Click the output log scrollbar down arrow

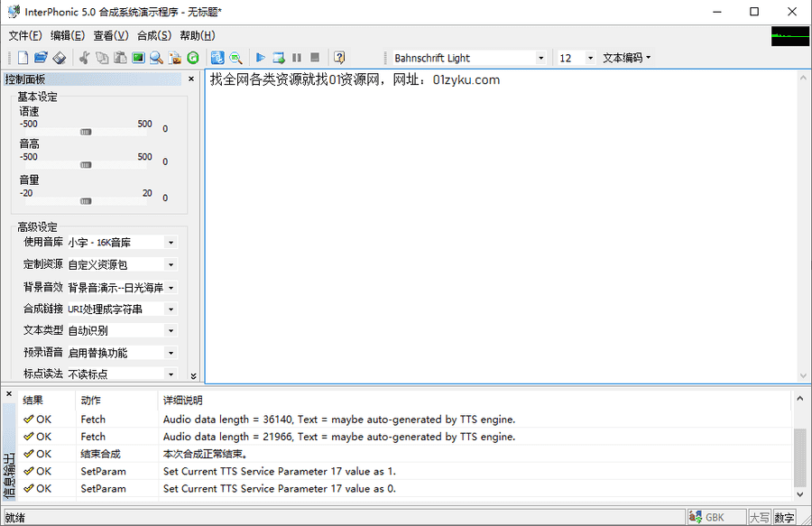[800, 494]
